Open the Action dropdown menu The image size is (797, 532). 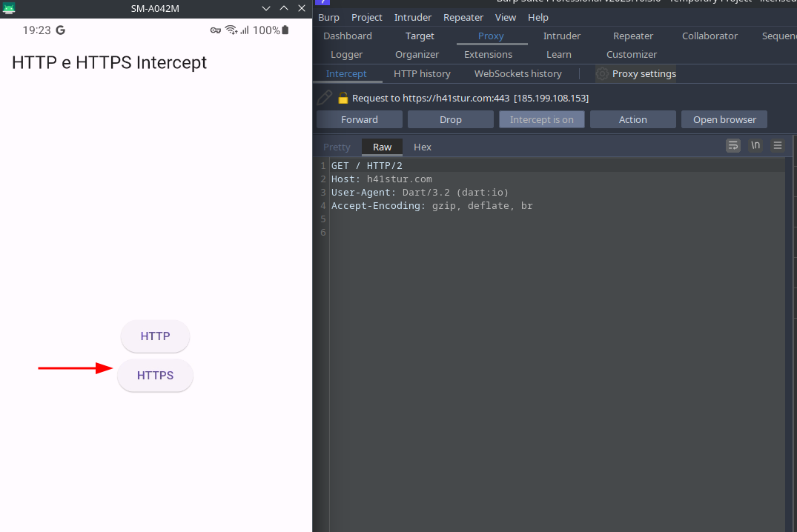[632, 119]
